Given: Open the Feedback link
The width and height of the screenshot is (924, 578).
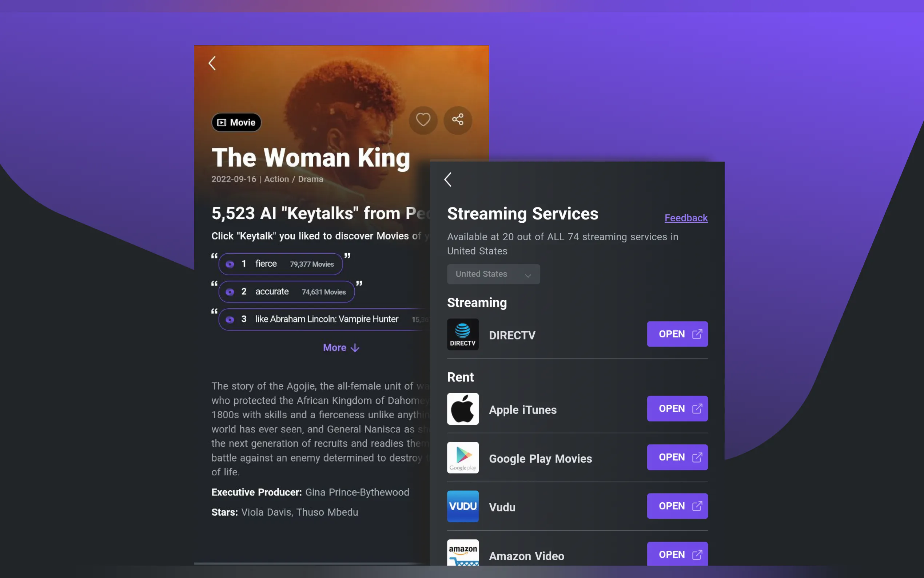Looking at the screenshot, I should pos(686,218).
